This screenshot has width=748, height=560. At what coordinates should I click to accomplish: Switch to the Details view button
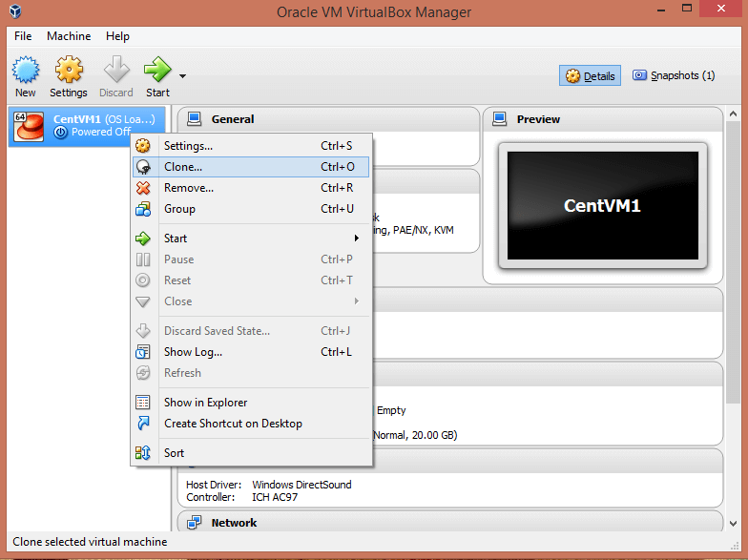tap(590, 76)
